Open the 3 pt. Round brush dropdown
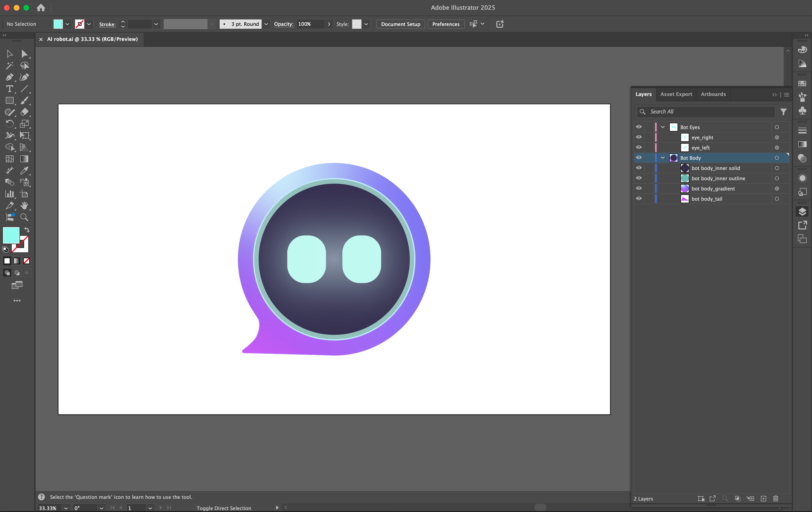Viewport: 812px width, 512px height. pos(266,24)
